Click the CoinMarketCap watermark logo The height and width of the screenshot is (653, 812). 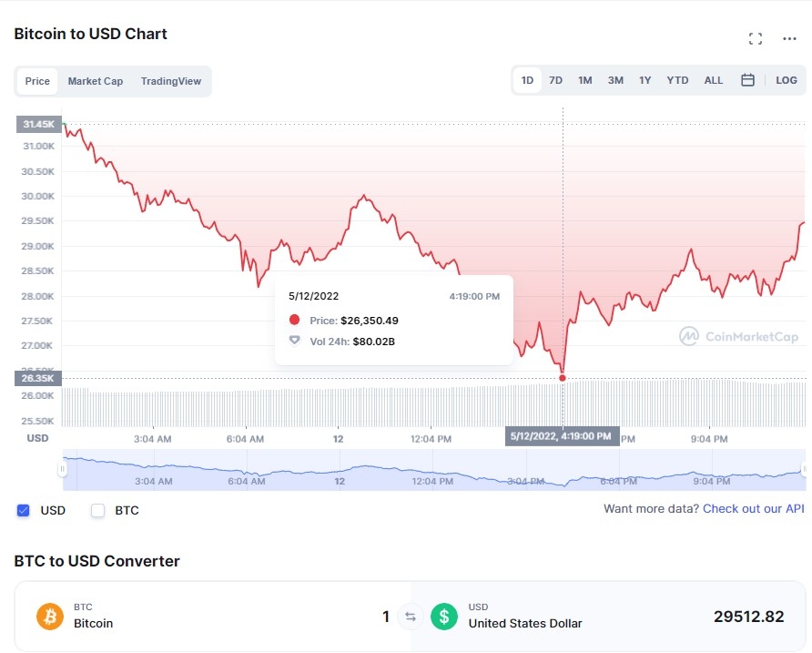(739, 336)
